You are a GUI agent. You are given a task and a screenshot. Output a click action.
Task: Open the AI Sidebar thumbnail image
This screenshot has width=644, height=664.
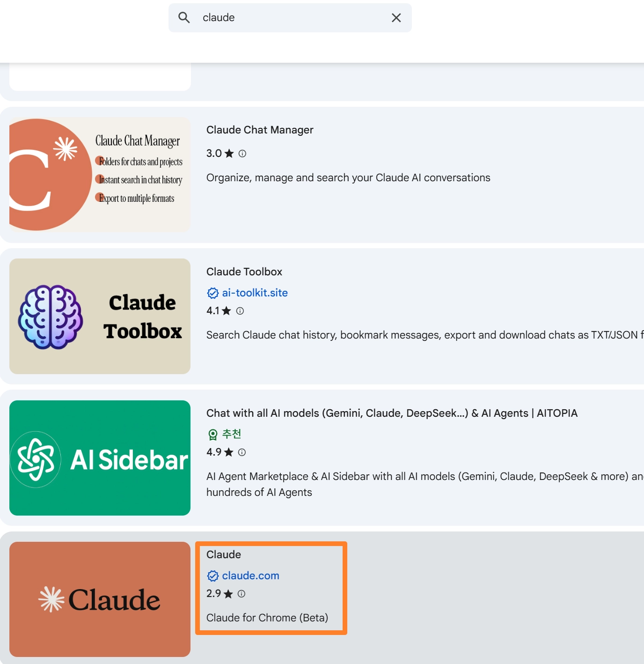[x=100, y=458]
